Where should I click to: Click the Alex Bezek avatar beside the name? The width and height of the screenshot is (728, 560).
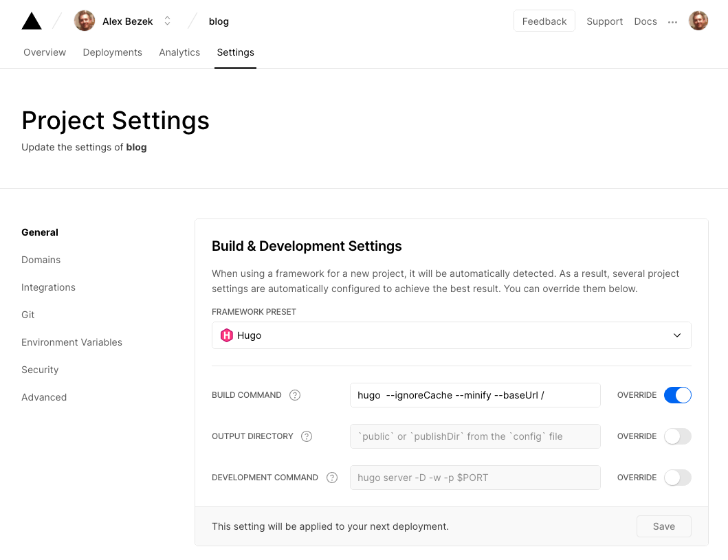[x=85, y=21]
